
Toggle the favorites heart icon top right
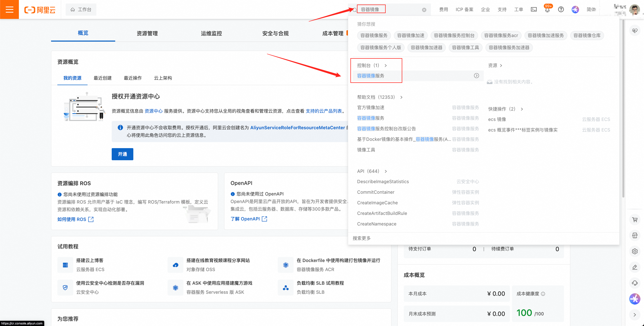(635, 30)
